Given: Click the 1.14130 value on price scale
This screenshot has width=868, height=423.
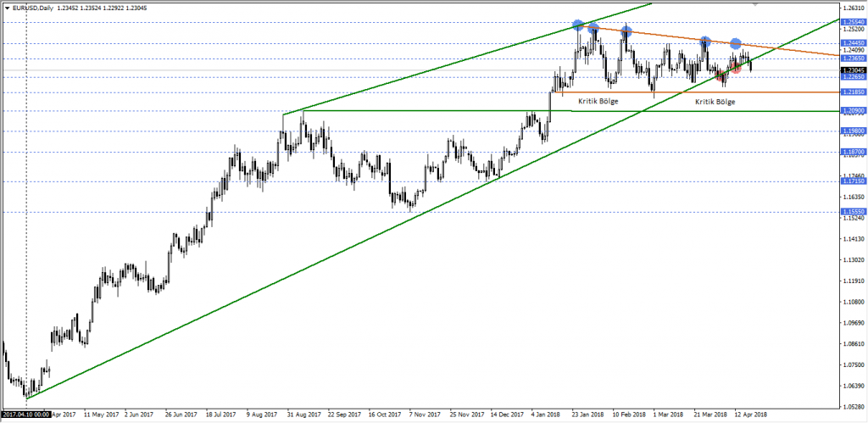Looking at the screenshot, I should 853,239.
